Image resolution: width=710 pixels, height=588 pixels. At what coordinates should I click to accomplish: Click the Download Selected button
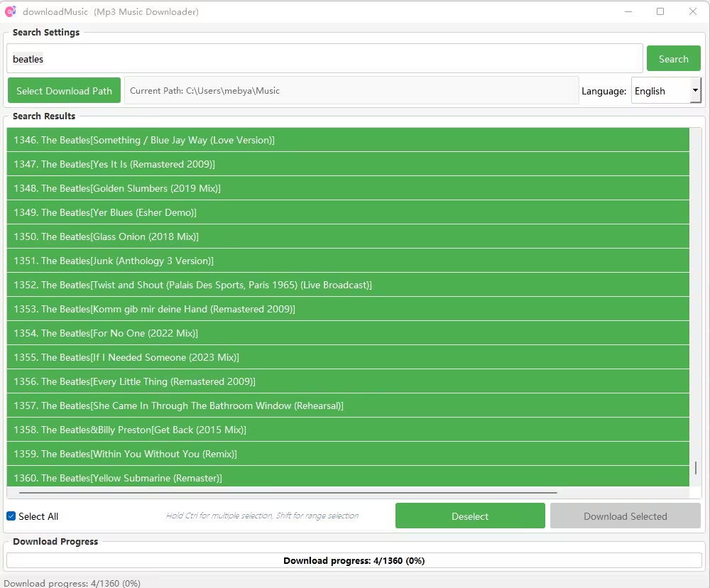[625, 516]
